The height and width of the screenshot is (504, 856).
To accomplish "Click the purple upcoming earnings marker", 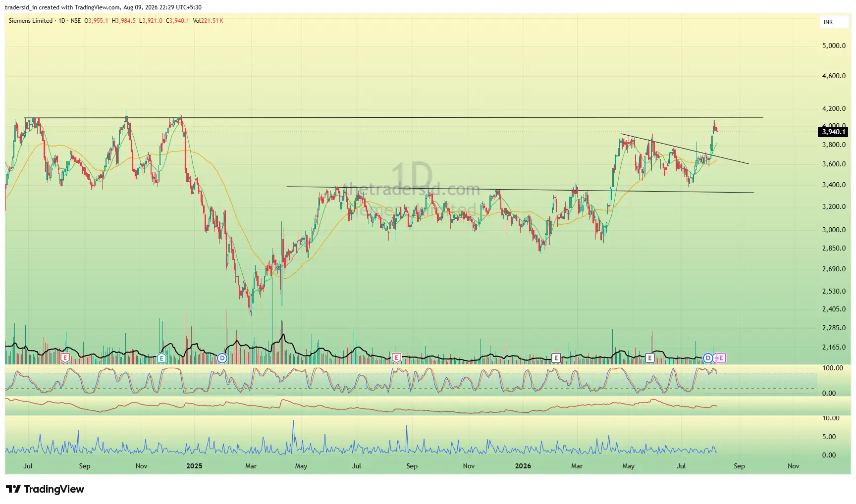I will (x=722, y=357).
